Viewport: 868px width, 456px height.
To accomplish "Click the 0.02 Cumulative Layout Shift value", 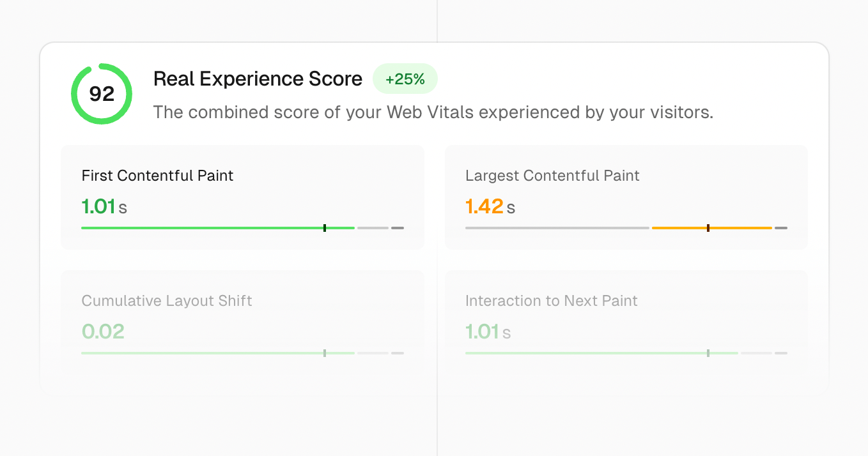I will coord(103,332).
